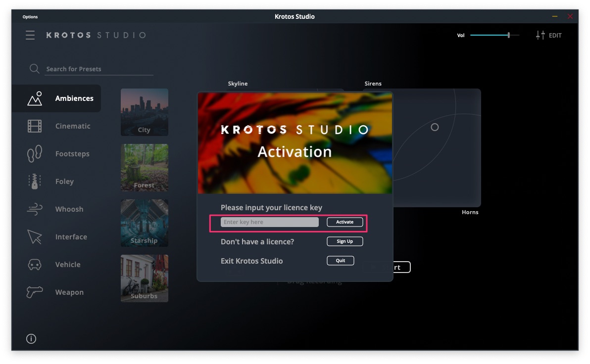Viewport: 590px width, 364px height.
Task: Click the Footsteps footprint icon
Action: coord(34,154)
